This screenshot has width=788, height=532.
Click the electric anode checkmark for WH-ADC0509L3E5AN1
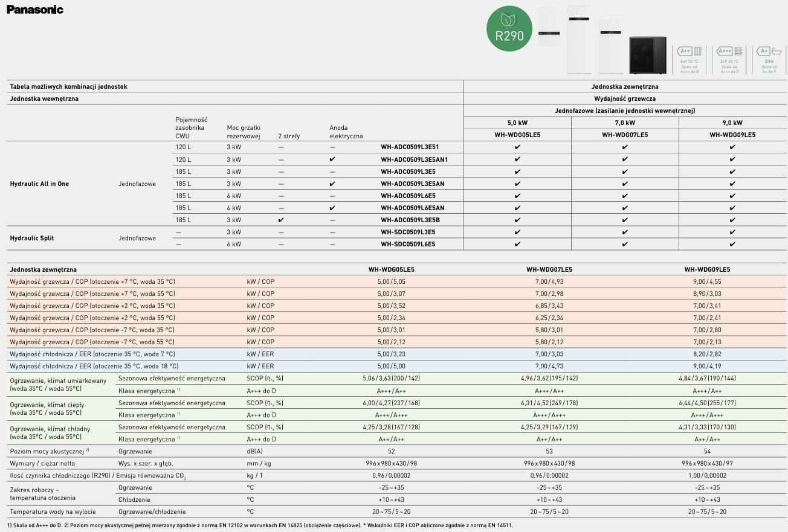pyautogui.click(x=333, y=159)
